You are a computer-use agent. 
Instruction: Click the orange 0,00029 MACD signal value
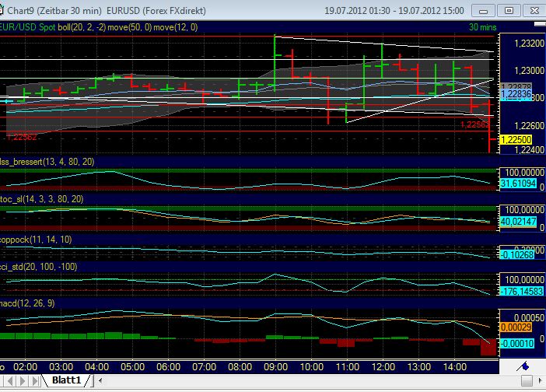[x=516, y=327]
